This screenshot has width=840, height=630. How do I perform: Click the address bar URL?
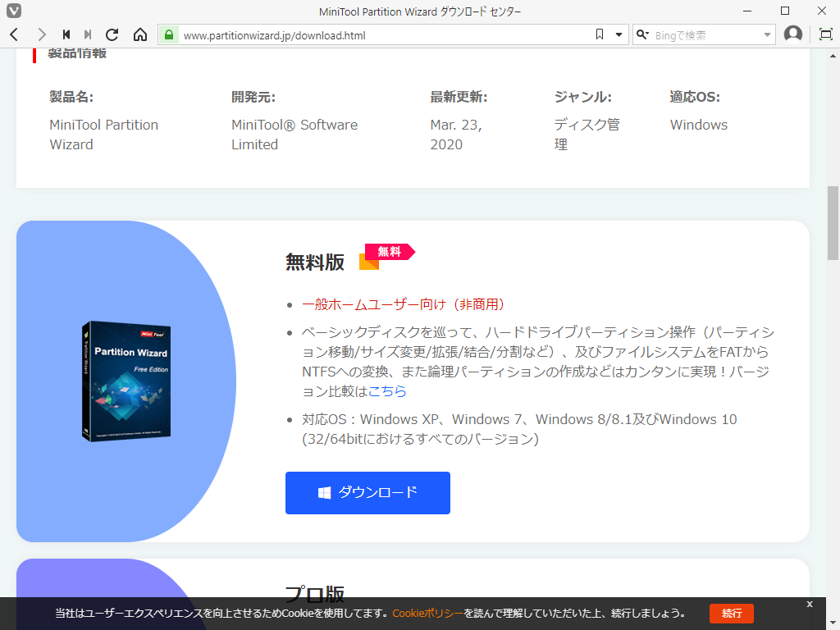274,35
